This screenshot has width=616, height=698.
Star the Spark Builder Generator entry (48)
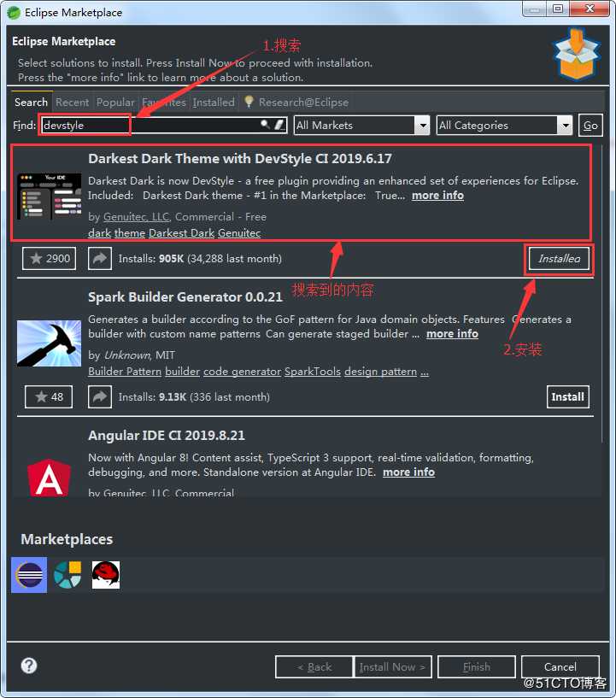tap(49, 396)
